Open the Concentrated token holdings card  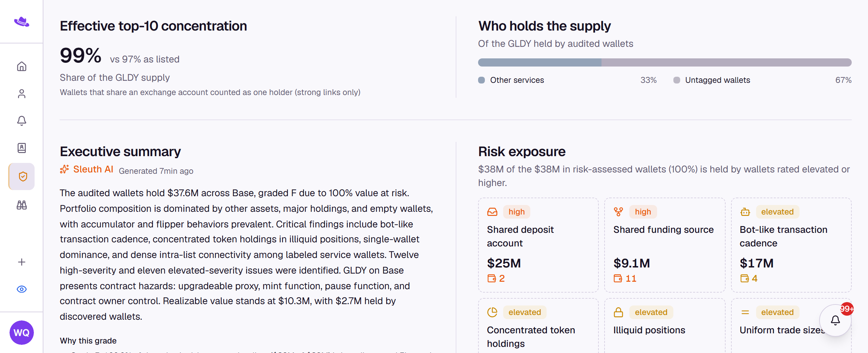[538, 326]
